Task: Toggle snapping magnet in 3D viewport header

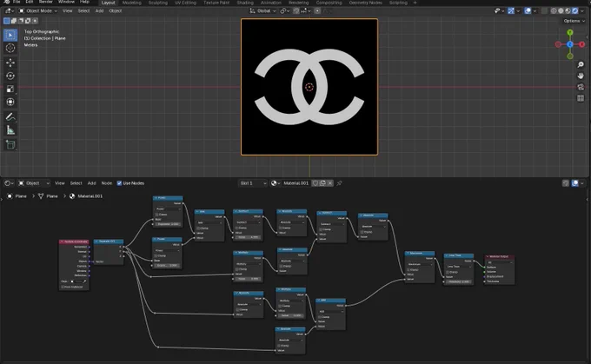Action: [296, 11]
